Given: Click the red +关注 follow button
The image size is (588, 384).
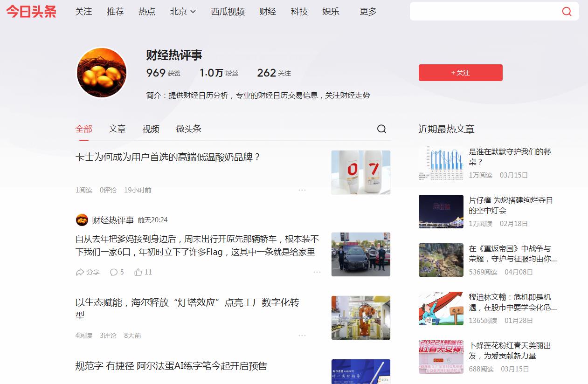Looking at the screenshot, I should [x=461, y=73].
